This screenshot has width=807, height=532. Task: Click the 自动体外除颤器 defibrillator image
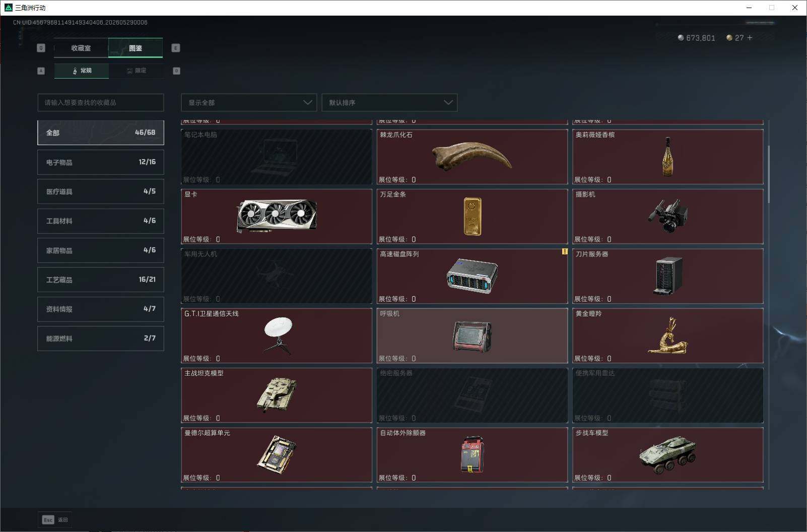click(x=472, y=454)
